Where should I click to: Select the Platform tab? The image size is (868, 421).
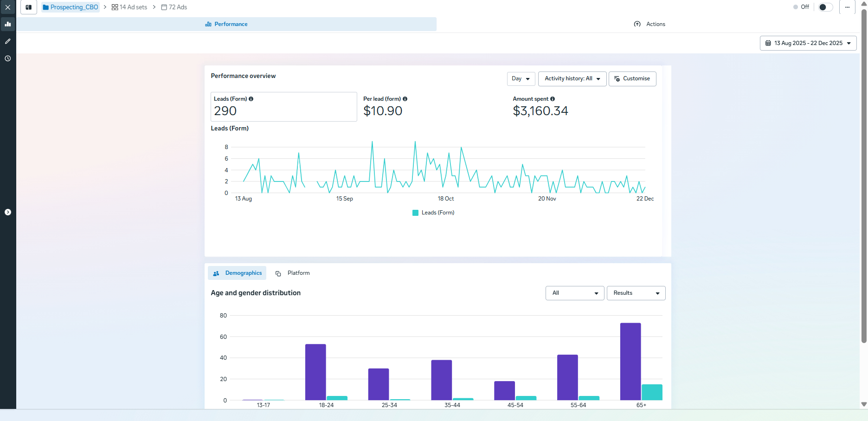coord(292,273)
